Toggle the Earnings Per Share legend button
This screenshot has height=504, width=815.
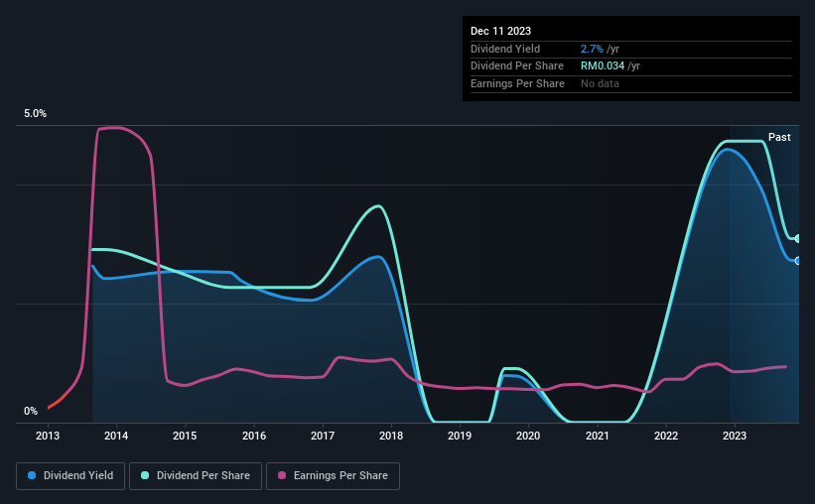pyautogui.click(x=333, y=476)
